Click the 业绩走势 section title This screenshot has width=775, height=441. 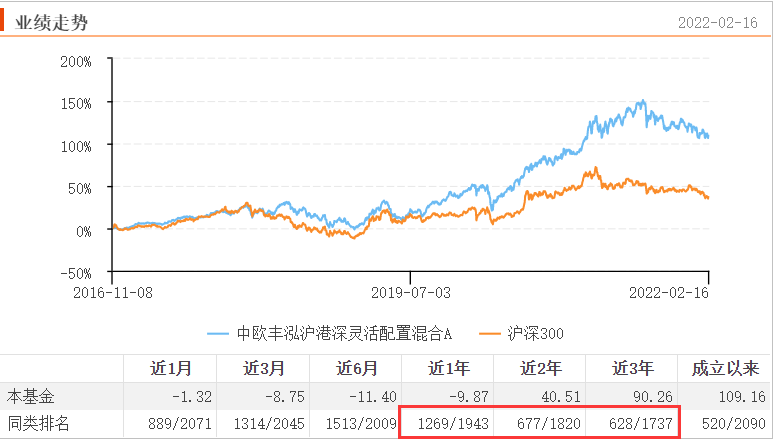point(51,23)
